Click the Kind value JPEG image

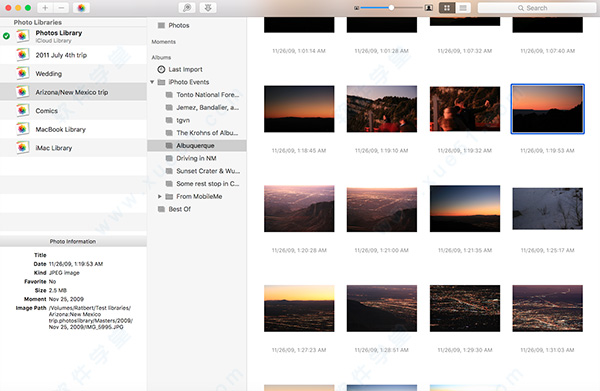pyautogui.click(x=64, y=272)
